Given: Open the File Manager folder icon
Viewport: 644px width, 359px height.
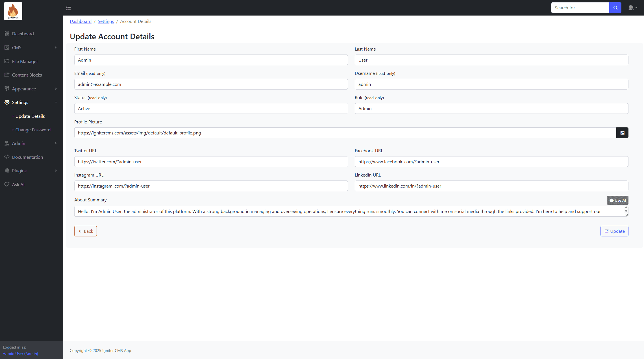Looking at the screenshot, I should pos(7,61).
